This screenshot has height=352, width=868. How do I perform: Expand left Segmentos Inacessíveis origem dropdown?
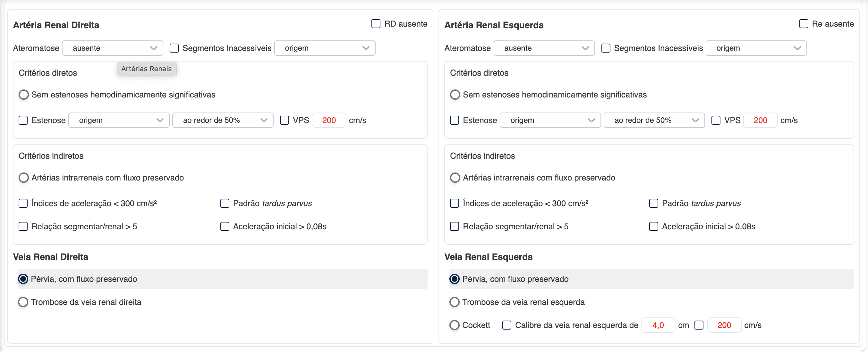[x=756, y=48]
